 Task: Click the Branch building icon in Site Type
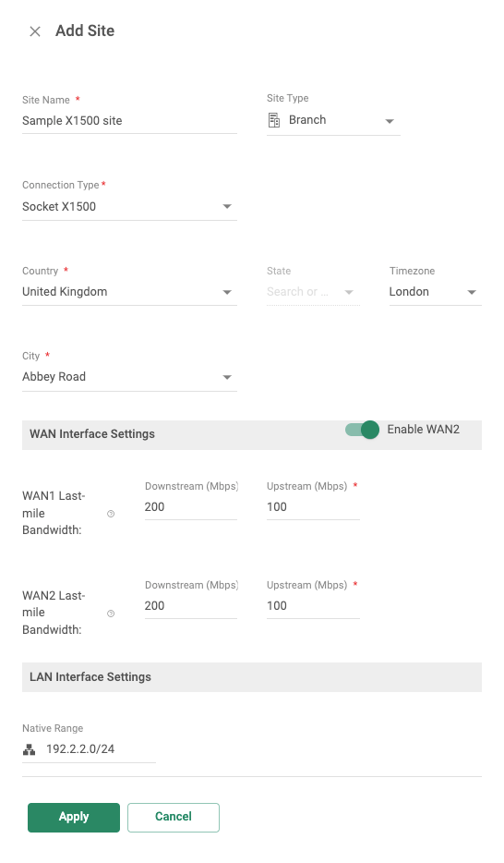(x=274, y=120)
